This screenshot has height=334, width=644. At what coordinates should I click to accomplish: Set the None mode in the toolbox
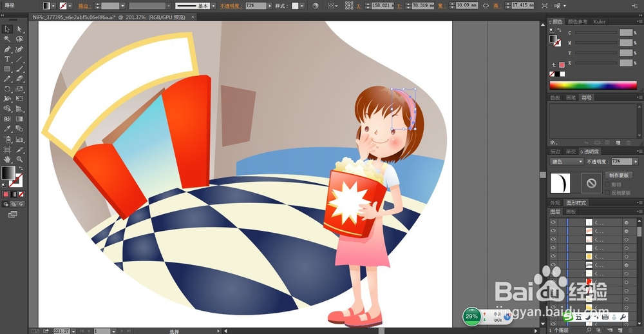coord(21,194)
